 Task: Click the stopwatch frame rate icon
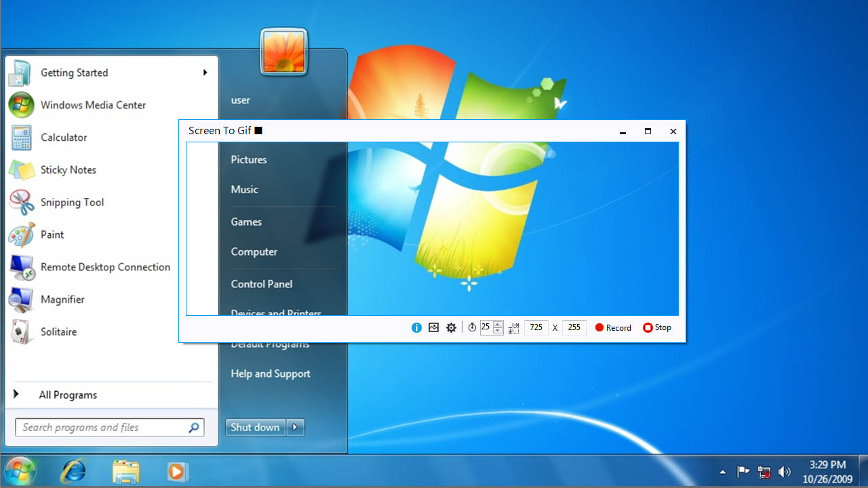coord(472,327)
